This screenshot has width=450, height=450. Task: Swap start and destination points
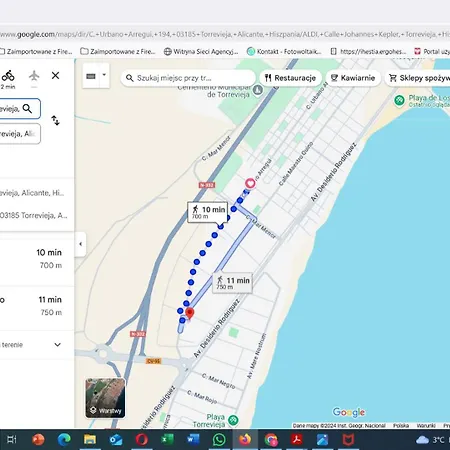(55, 120)
